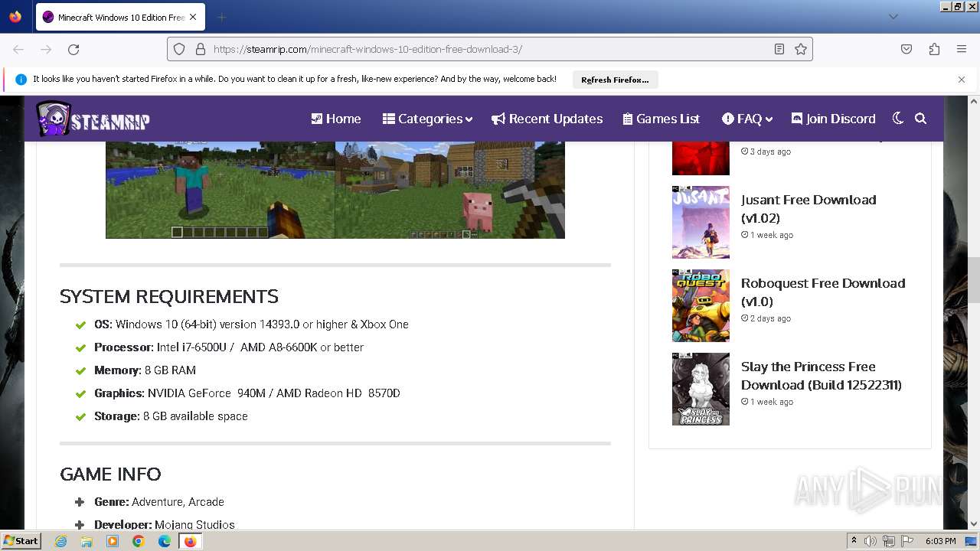Image resolution: width=980 pixels, height=551 pixels.
Task: Expand the Categories dropdown menu
Action: point(427,119)
